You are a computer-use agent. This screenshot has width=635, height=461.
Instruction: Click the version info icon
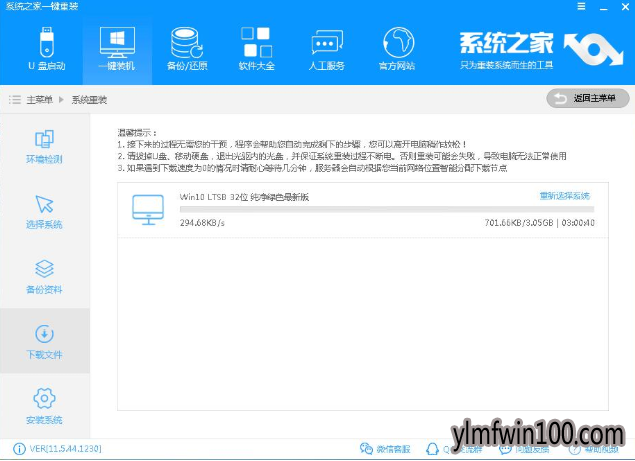tap(19, 449)
